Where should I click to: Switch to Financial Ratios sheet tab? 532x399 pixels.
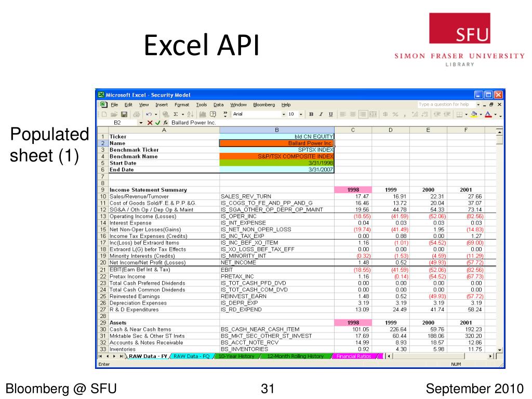point(354,356)
